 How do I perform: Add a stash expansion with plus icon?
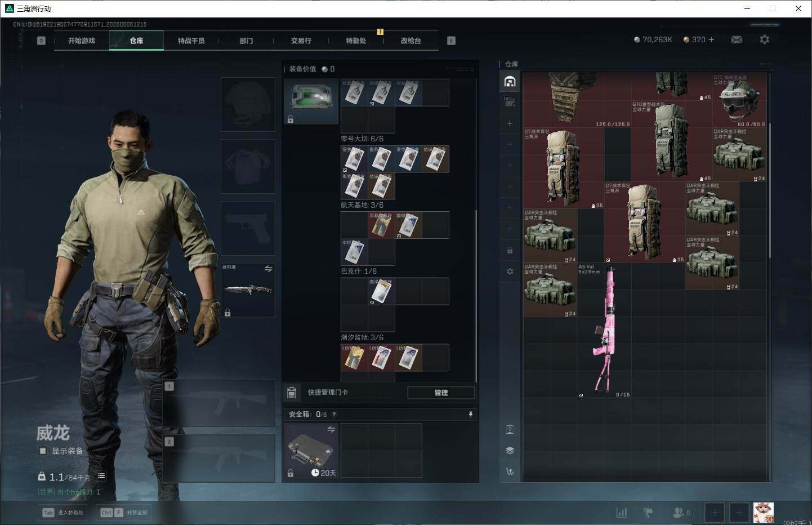coord(510,123)
